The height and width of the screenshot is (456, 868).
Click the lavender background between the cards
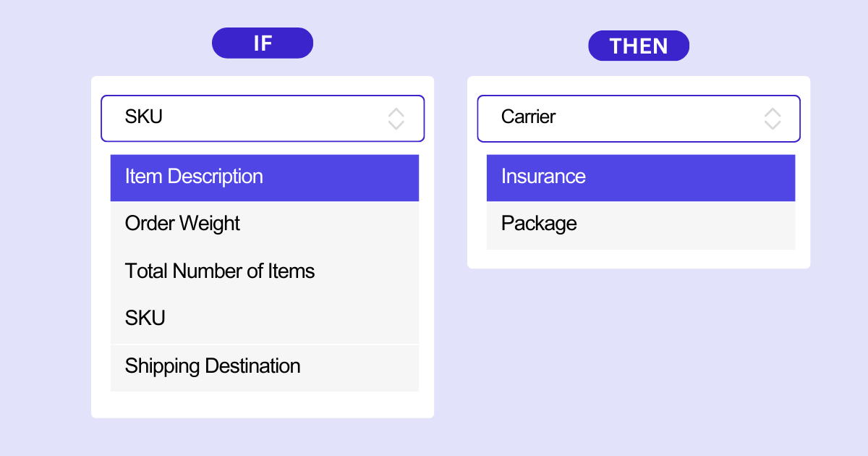click(x=451, y=246)
